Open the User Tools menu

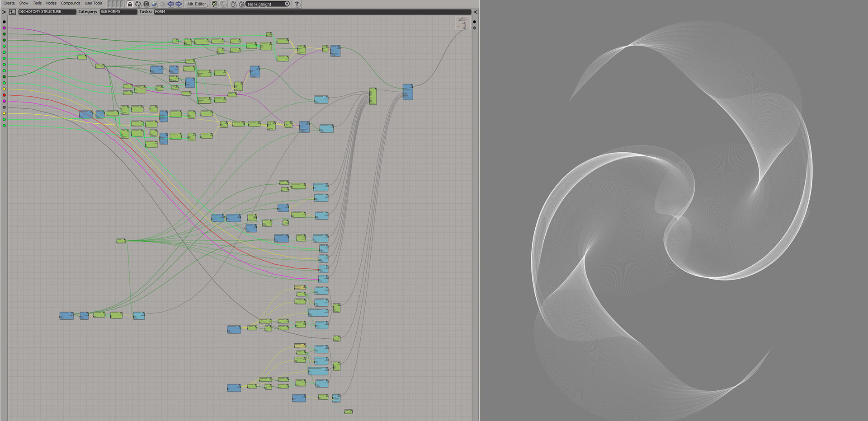[93, 3]
